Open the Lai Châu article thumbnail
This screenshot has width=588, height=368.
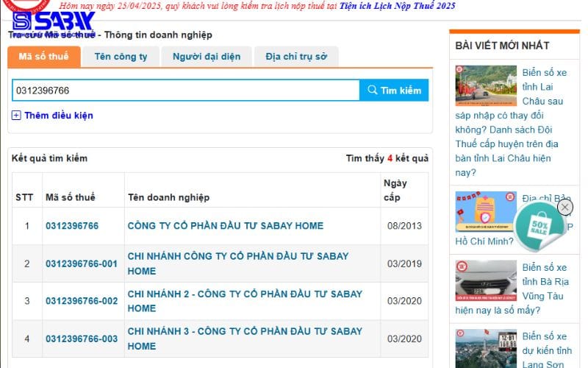coord(486,86)
